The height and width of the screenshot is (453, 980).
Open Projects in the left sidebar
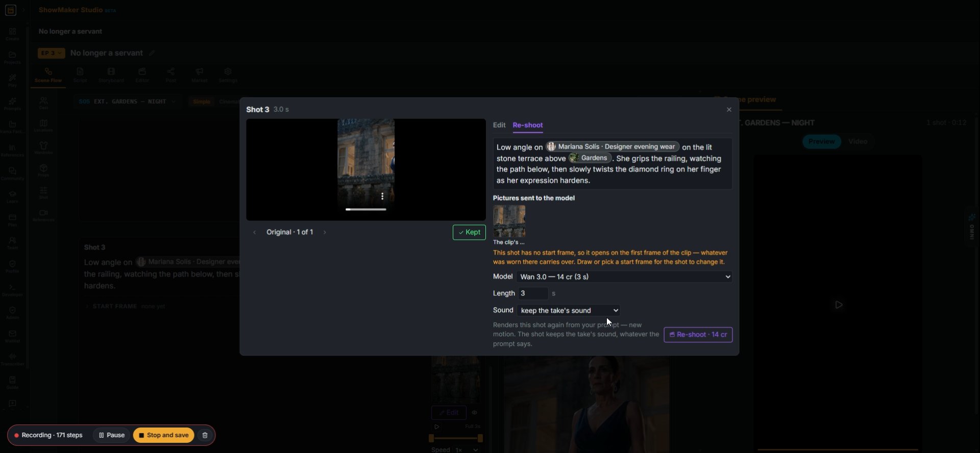[x=12, y=58]
